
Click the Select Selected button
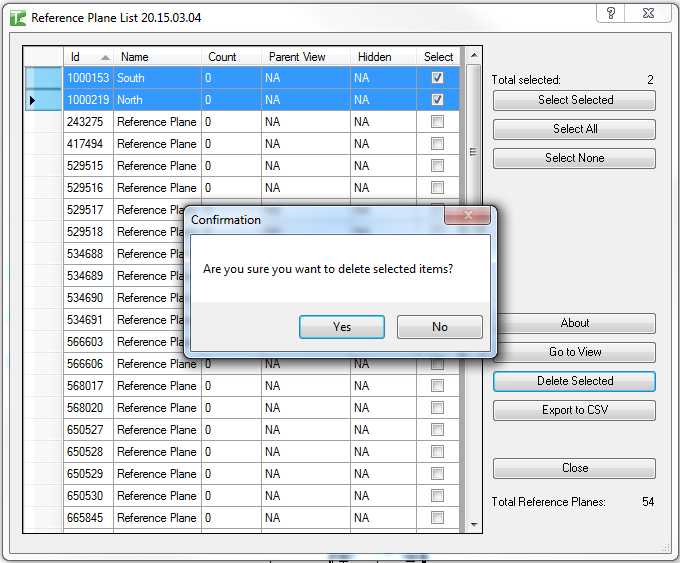click(574, 100)
